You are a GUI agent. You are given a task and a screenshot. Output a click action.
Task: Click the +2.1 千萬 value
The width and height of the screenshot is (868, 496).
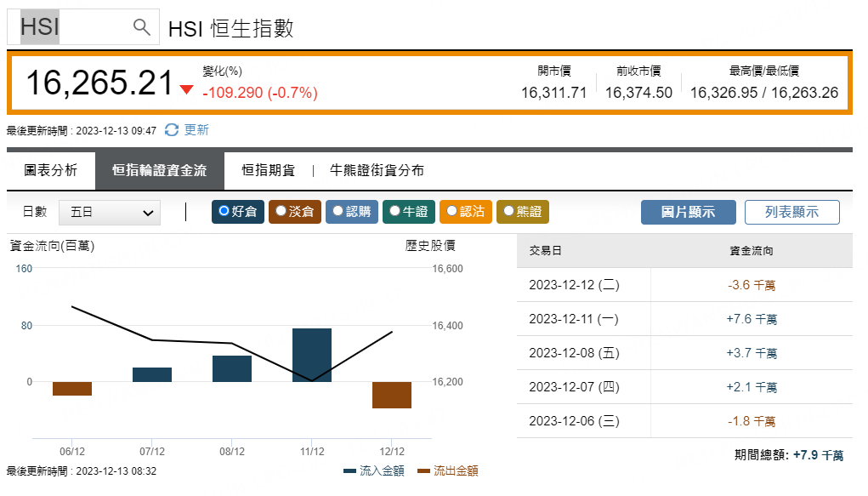pos(752,387)
